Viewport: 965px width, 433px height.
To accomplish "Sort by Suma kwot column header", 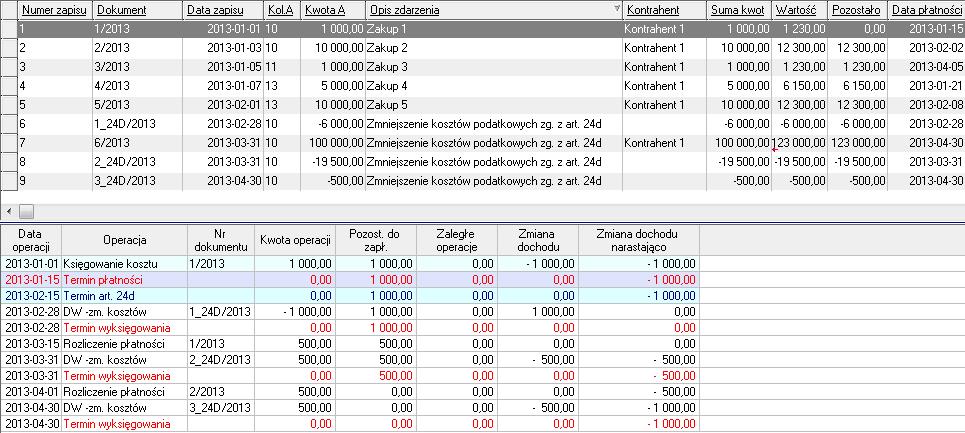I will coord(738,10).
